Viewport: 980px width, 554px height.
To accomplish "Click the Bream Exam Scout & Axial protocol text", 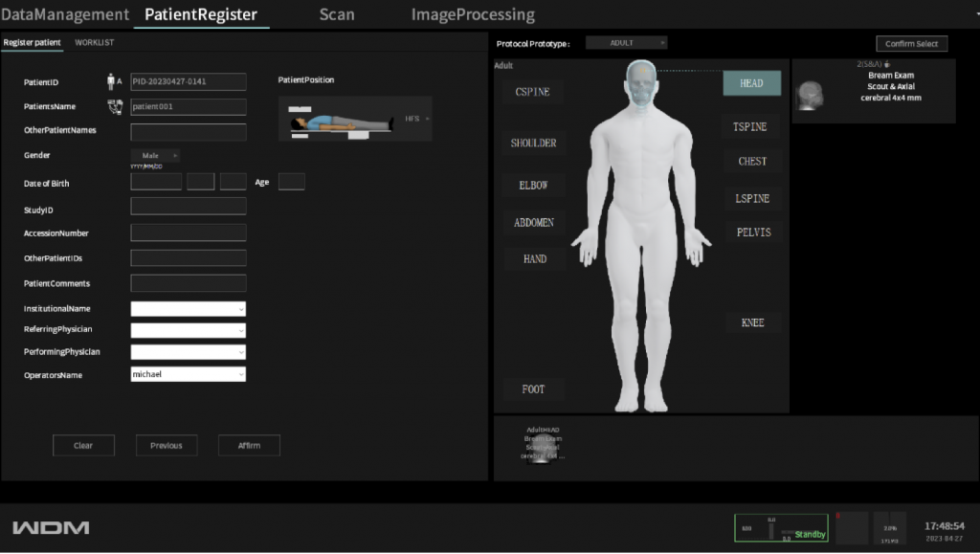I will [891, 87].
